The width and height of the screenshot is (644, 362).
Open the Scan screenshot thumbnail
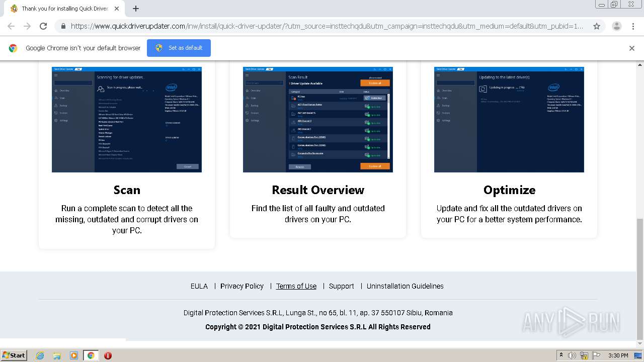pyautogui.click(x=127, y=120)
